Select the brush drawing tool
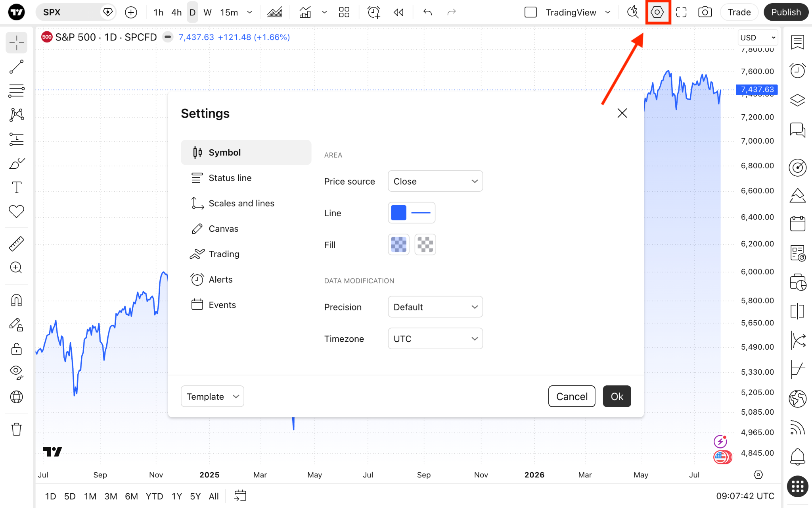Viewport: 812px width, 508px height. click(x=16, y=163)
